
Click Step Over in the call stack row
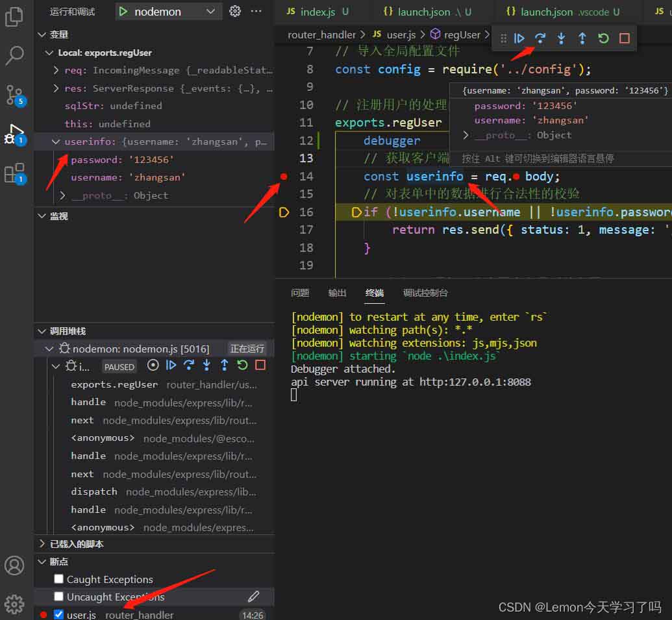tap(189, 365)
